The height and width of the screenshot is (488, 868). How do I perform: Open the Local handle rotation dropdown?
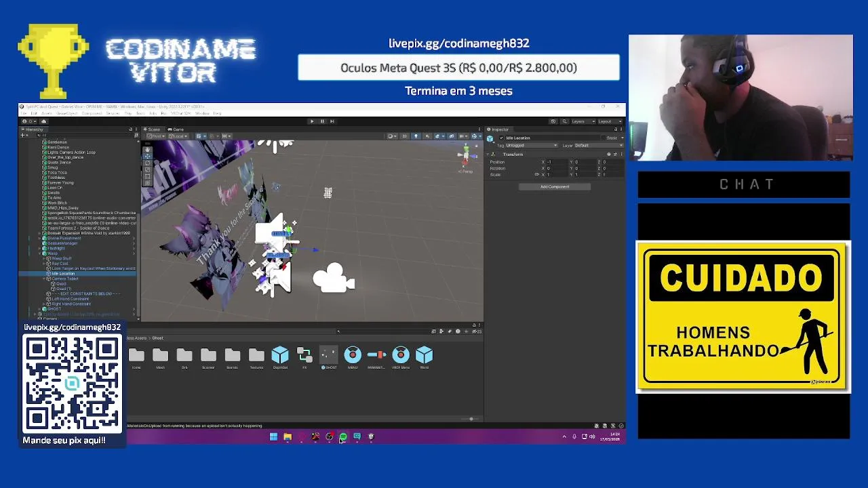178,136
